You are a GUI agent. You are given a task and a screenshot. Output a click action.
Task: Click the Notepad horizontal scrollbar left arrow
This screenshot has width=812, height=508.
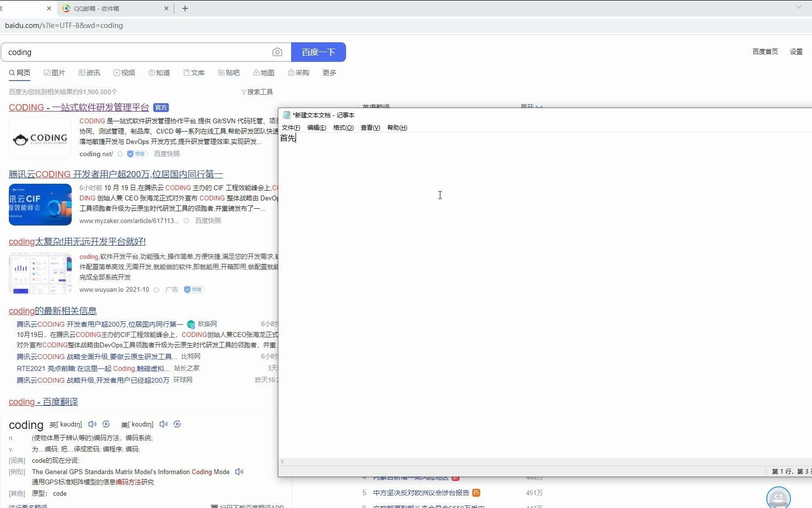(282, 461)
